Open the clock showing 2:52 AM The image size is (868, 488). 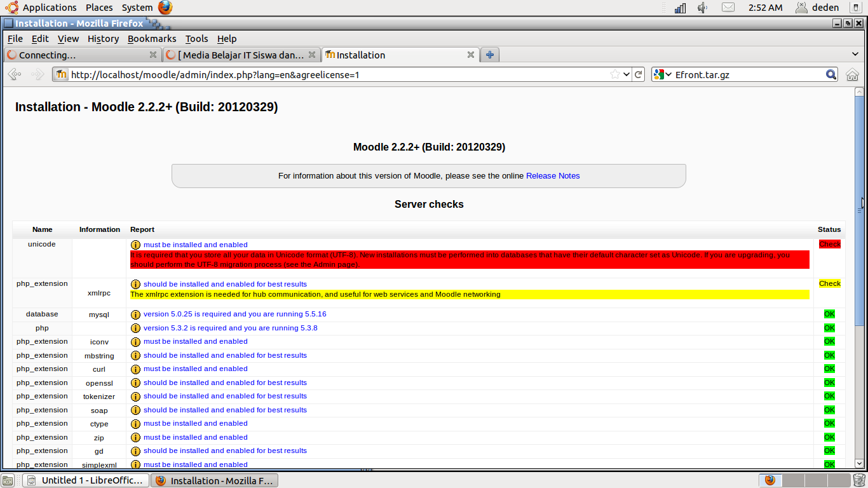(765, 8)
